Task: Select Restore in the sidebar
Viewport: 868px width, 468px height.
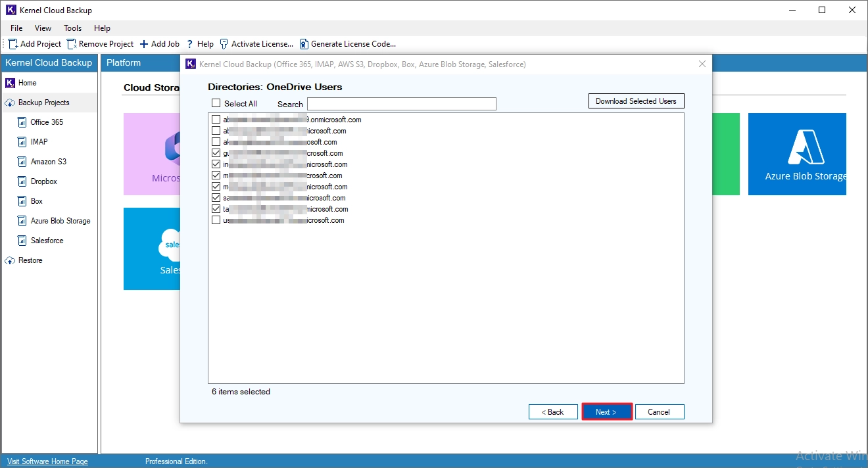Action: pyautogui.click(x=30, y=260)
